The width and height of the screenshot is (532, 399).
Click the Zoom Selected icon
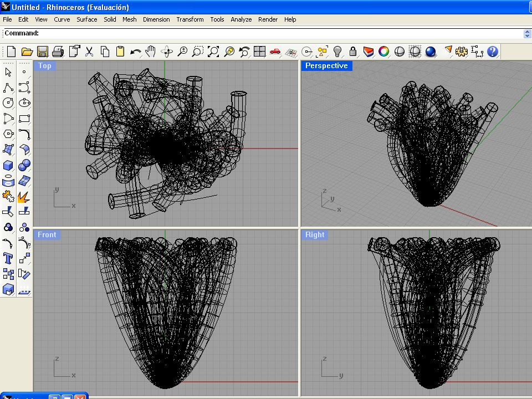coord(229,52)
